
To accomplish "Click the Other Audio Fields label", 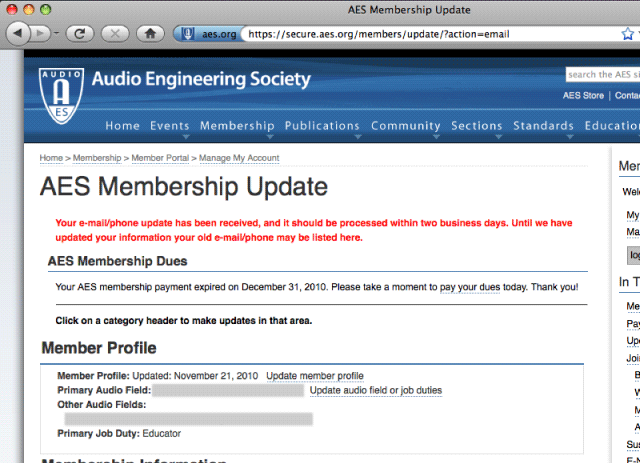I will click(102, 405).
